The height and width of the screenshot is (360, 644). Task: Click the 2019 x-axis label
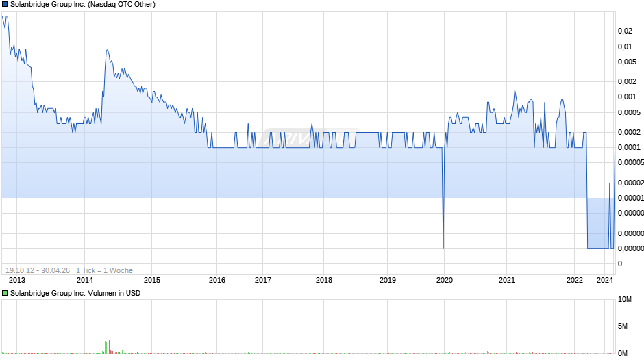pyautogui.click(x=387, y=280)
